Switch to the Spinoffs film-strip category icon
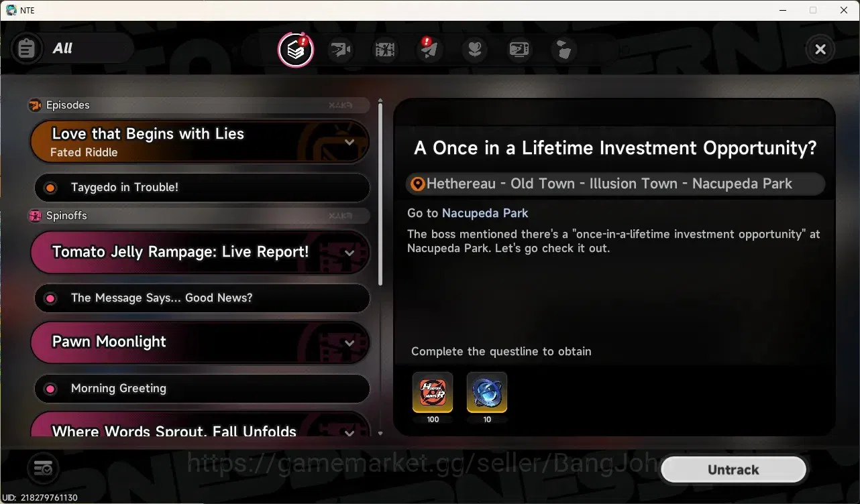The height and width of the screenshot is (504, 860). [385, 50]
